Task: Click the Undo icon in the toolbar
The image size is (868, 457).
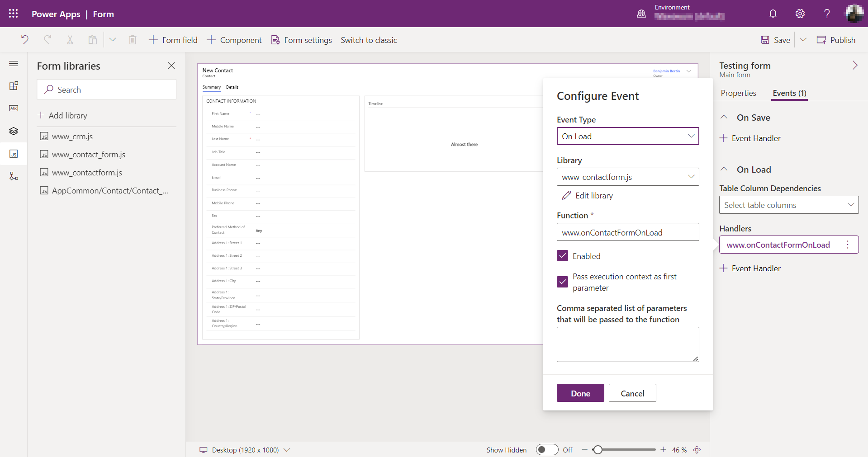Action: click(25, 40)
